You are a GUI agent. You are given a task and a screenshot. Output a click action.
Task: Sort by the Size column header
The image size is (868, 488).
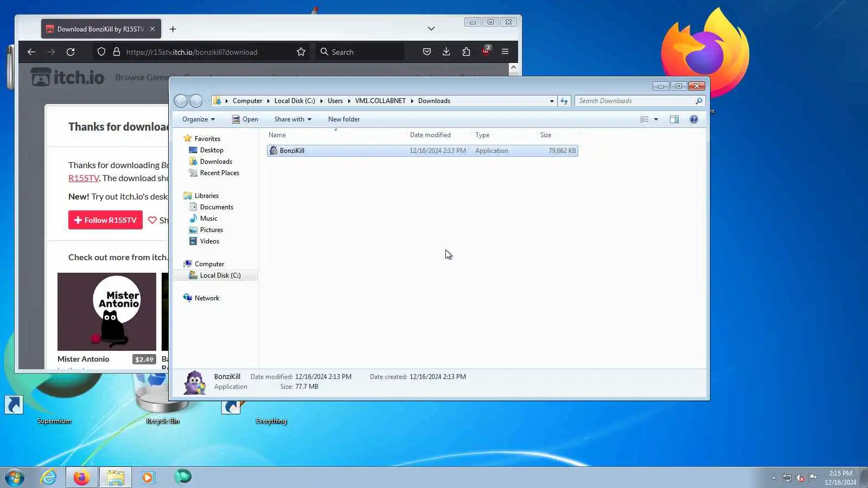pos(558,135)
